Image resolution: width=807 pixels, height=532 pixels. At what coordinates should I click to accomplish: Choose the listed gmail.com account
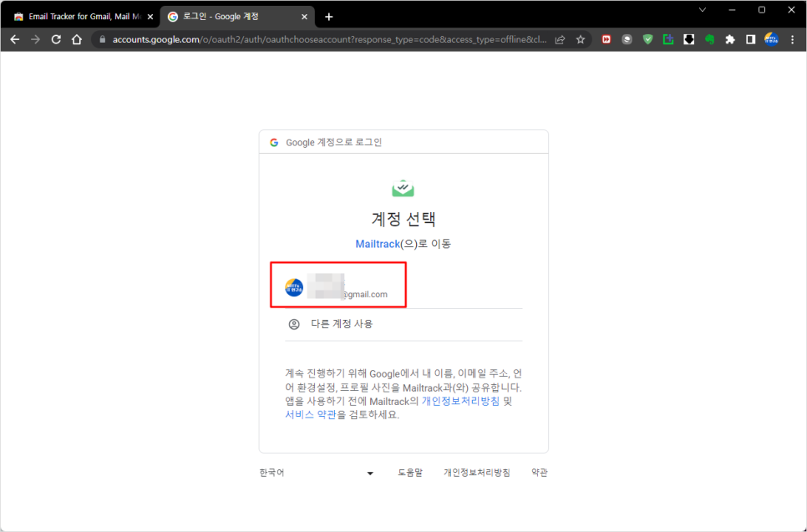(x=403, y=286)
